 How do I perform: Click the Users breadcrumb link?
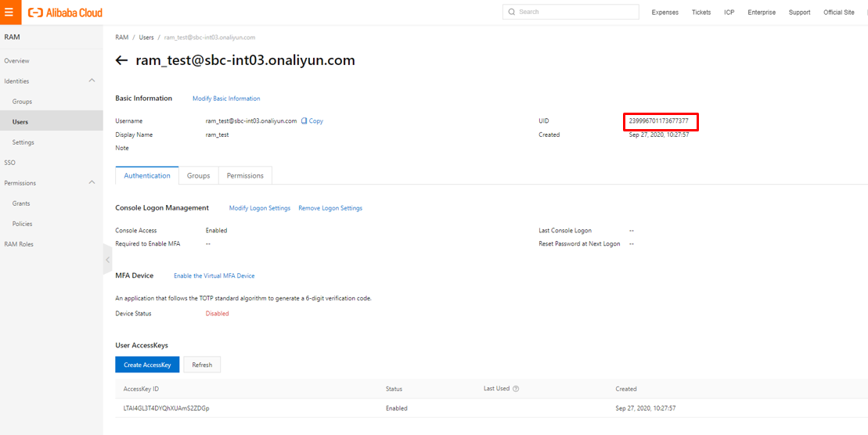pos(146,37)
